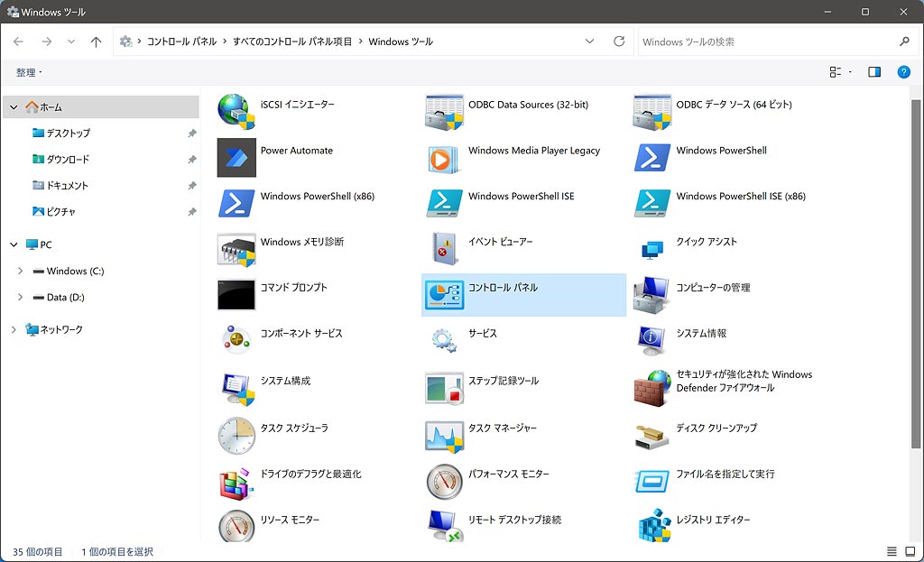924x562 pixels.
Task: Open ダウンロード in the navigation pane
Action: click(68, 159)
